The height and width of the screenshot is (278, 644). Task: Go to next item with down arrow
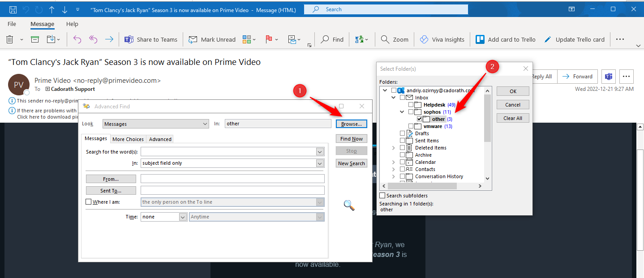click(x=65, y=9)
